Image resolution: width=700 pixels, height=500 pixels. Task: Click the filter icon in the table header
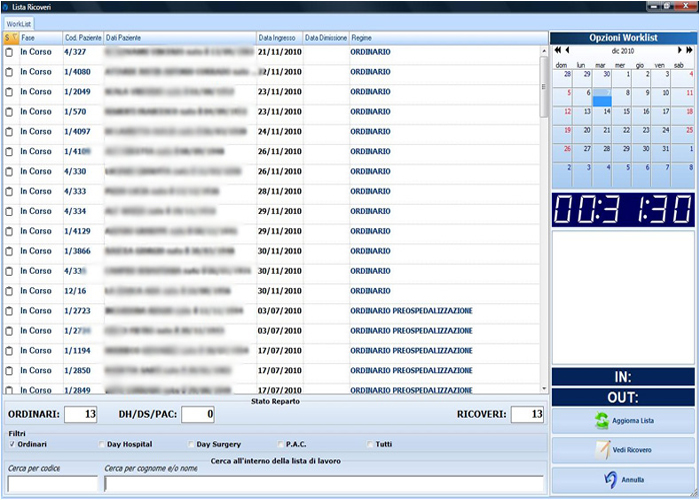9,37
